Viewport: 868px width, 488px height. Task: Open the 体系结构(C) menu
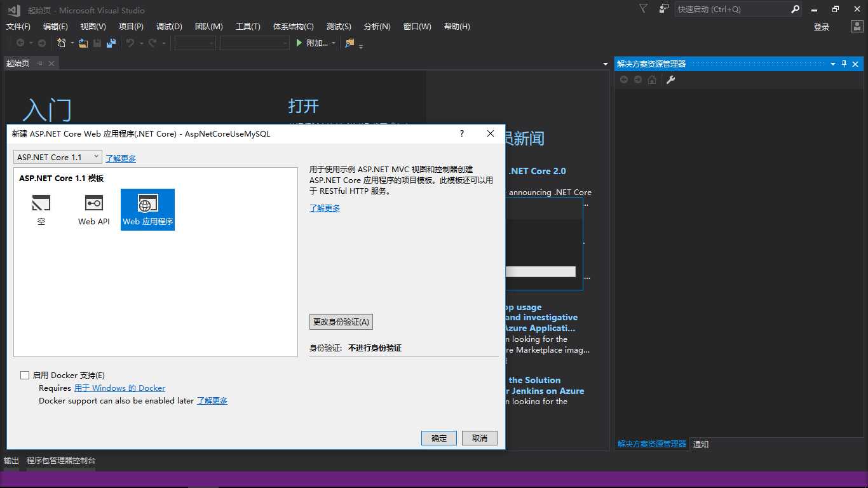point(294,27)
